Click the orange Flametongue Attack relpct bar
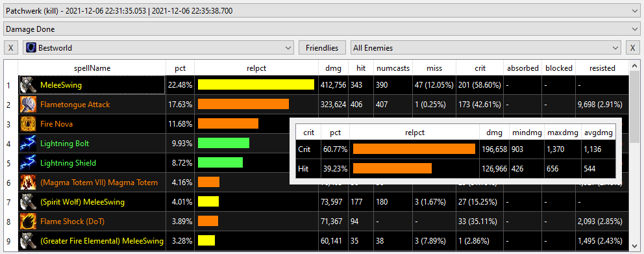This screenshot has width=644, height=254. pyautogui.click(x=243, y=104)
